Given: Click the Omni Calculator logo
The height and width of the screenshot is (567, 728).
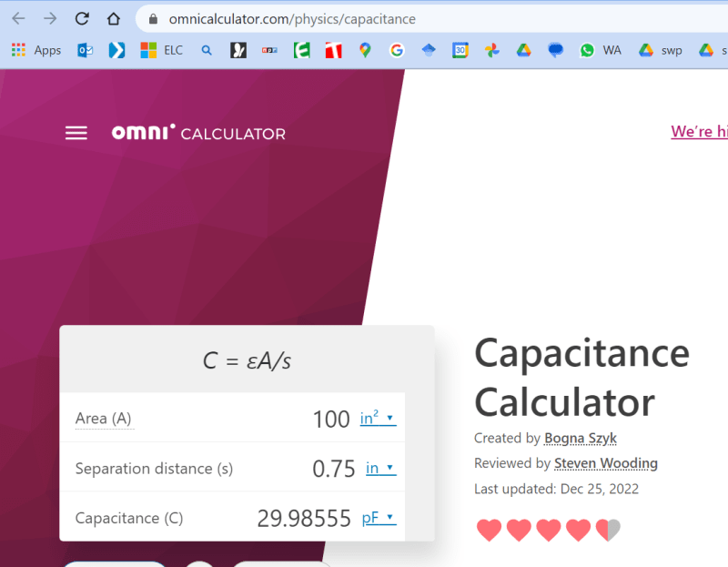Looking at the screenshot, I should point(198,132).
